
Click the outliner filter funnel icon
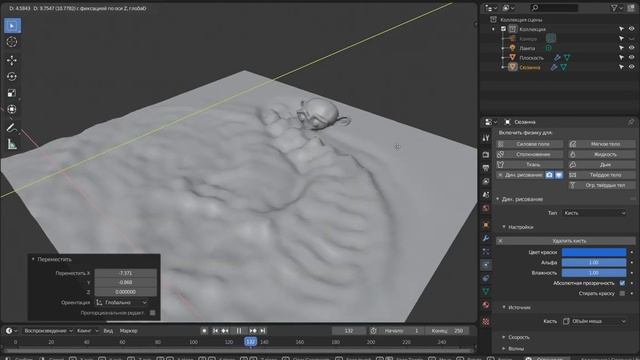[x=614, y=8]
